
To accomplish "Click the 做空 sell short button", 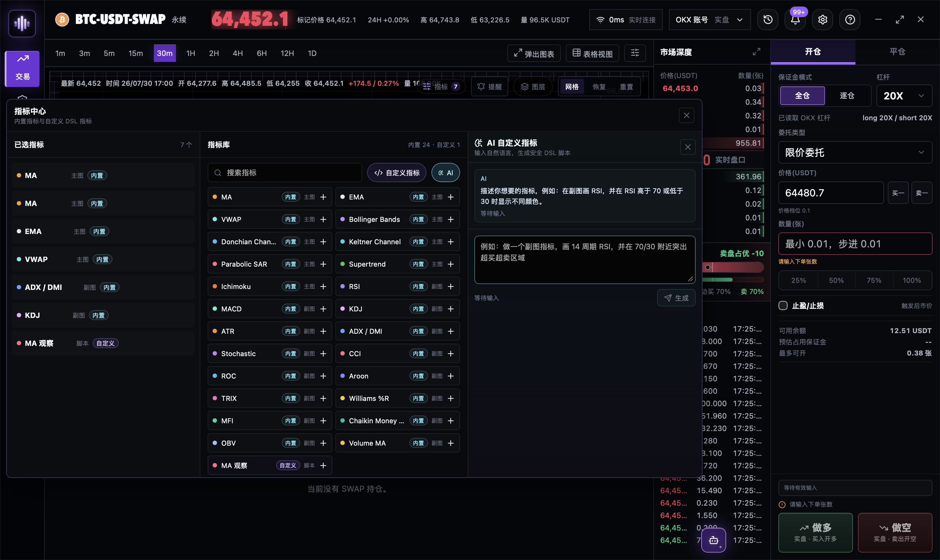I will tap(895, 532).
